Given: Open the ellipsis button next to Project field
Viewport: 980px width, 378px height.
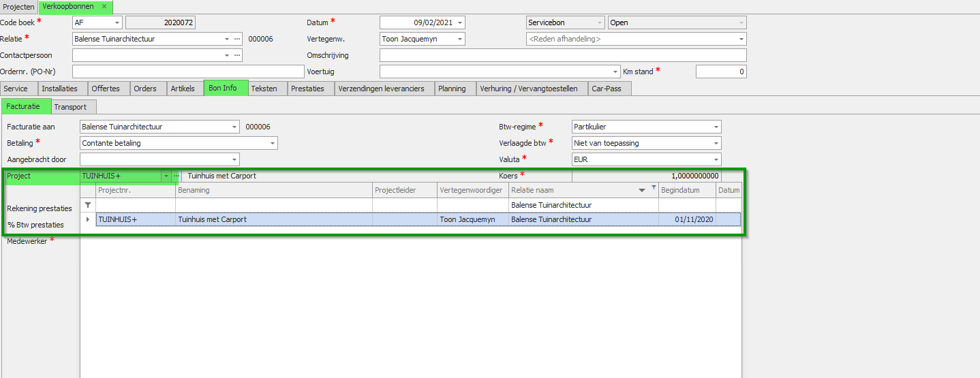Looking at the screenshot, I should (176, 176).
